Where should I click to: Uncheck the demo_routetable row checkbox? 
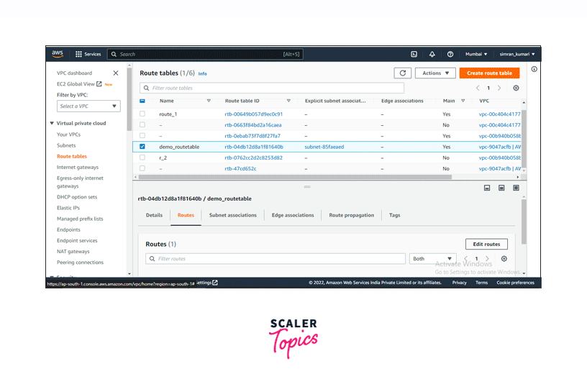[142, 147]
